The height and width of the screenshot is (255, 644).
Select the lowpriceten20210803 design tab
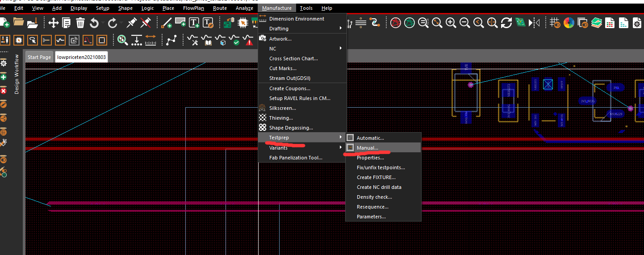(x=81, y=57)
